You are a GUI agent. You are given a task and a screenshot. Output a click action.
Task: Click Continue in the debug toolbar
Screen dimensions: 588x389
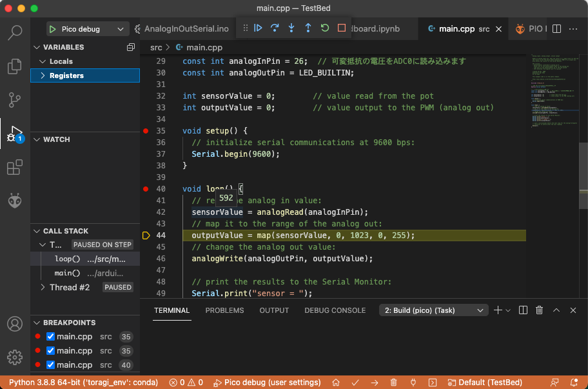(x=258, y=28)
